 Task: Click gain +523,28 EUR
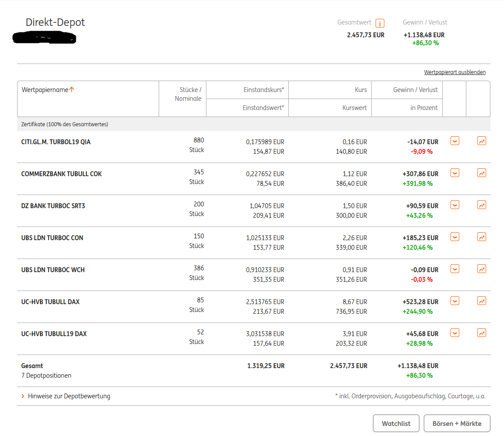420,302
